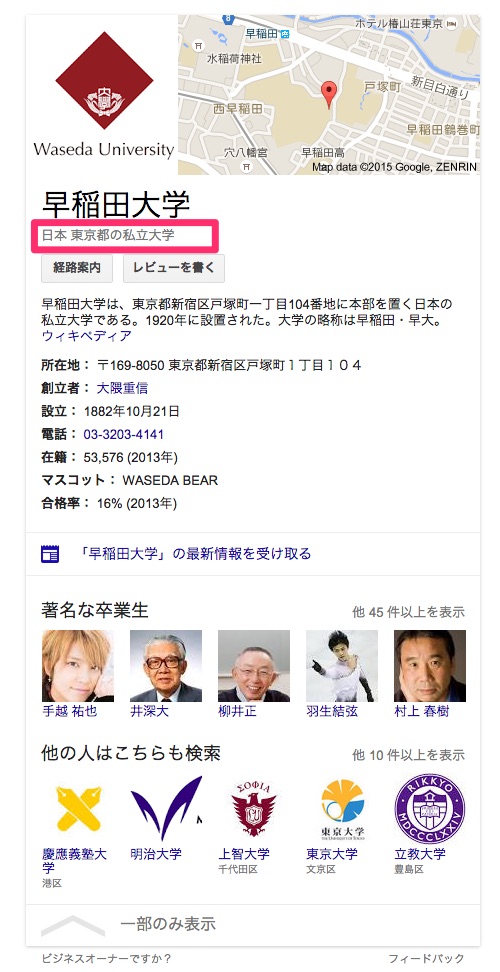The width and height of the screenshot is (500, 972).
Task: Click 著名な卒業生 section heading
Action: (95, 611)
